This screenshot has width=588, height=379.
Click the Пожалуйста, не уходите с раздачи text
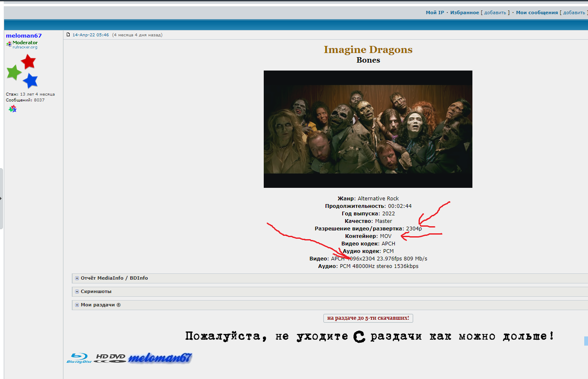point(370,336)
